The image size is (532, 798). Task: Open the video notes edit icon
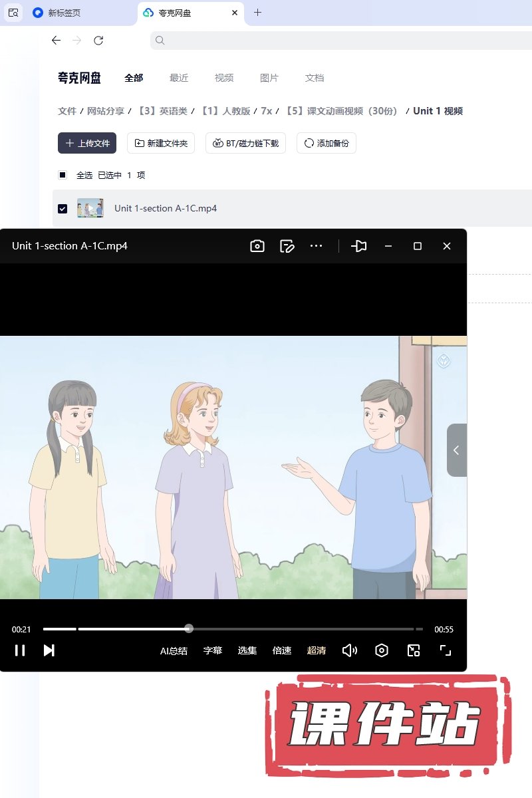(287, 246)
